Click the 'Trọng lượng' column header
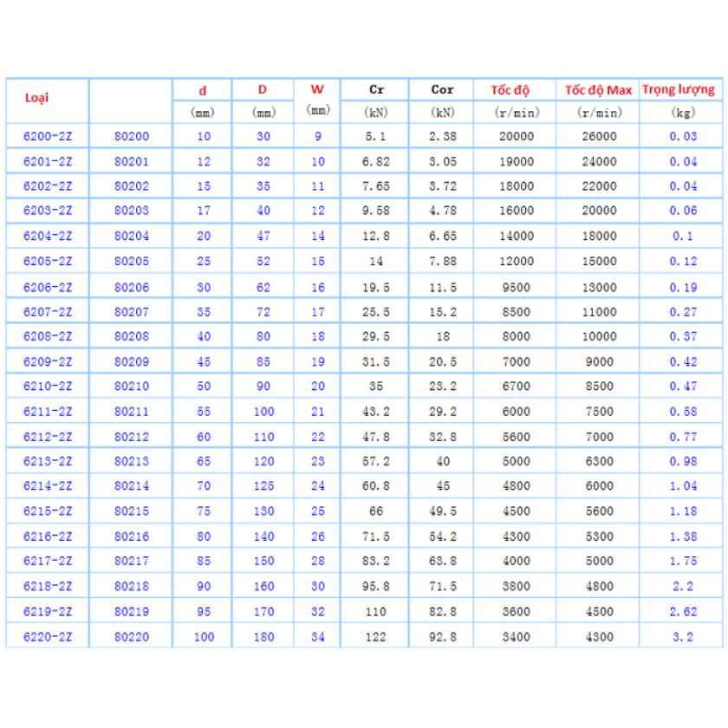 pos(678,89)
